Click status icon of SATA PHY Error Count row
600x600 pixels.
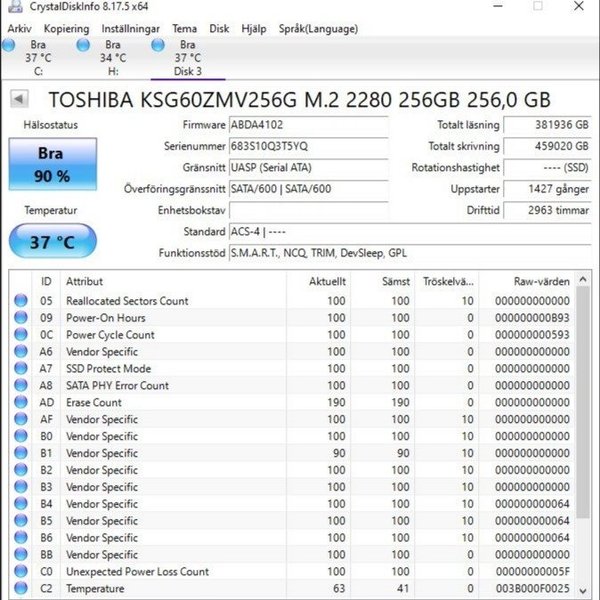click(x=21, y=385)
